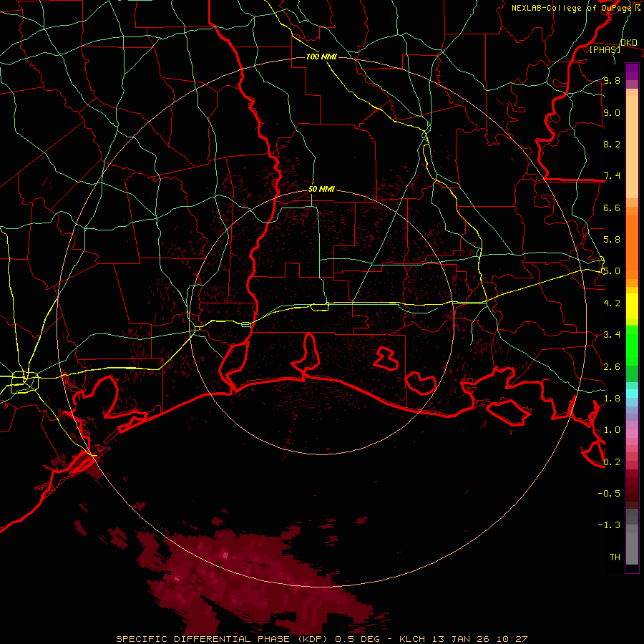Click the purple swatch atop the color bar
644x644 pixels.
[x=632, y=72]
